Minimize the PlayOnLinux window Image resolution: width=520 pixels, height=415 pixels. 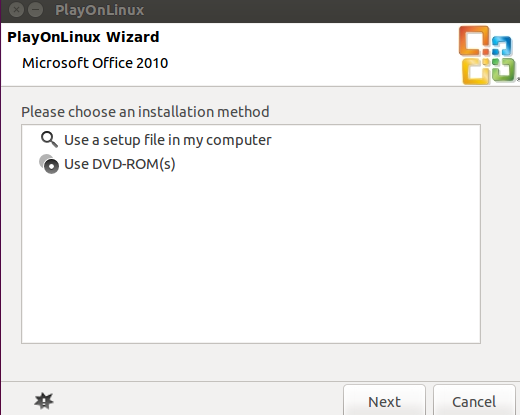pyautogui.click(x=36, y=10)
